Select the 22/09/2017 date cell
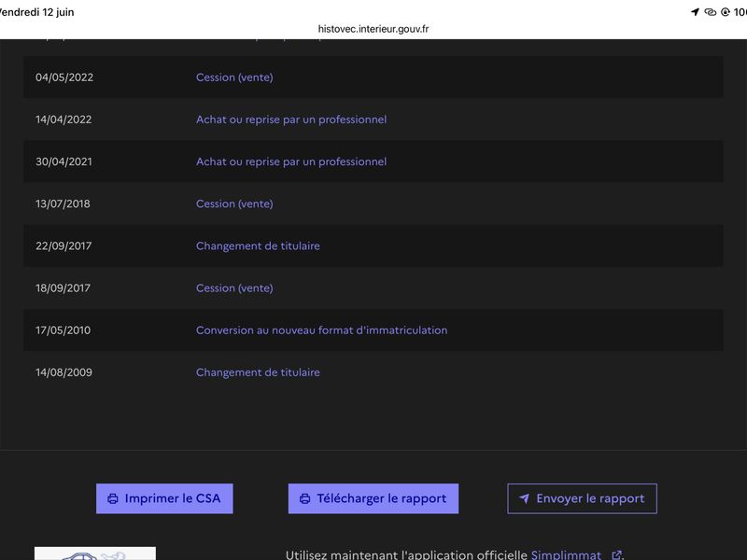This screenshot has height=560, width=747. [x=63, y=245]
